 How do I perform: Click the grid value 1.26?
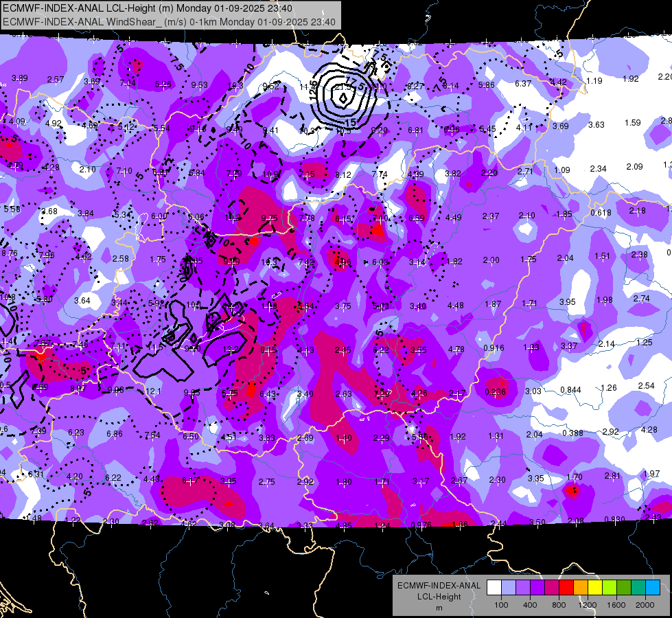pyautogui.click(x=609, y=388)
